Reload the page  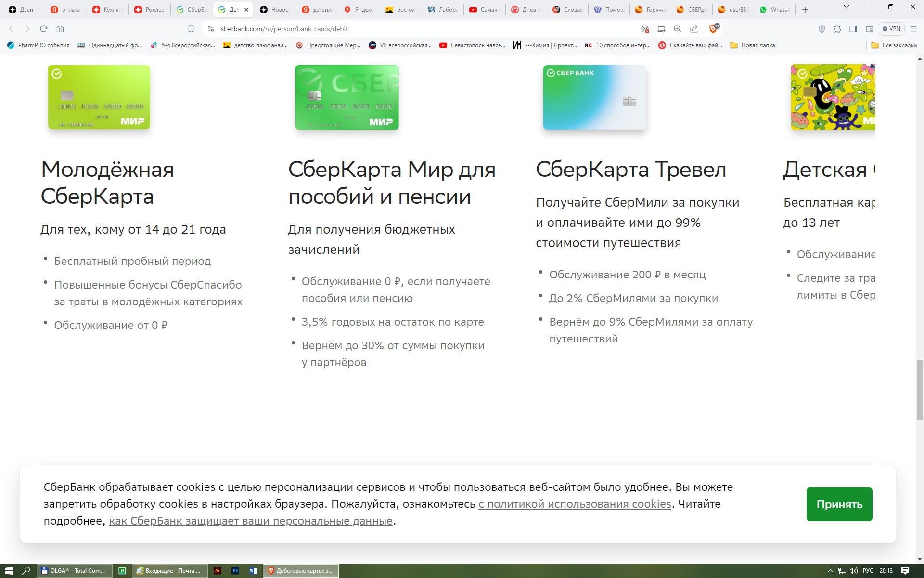click(x=44, y=29)
